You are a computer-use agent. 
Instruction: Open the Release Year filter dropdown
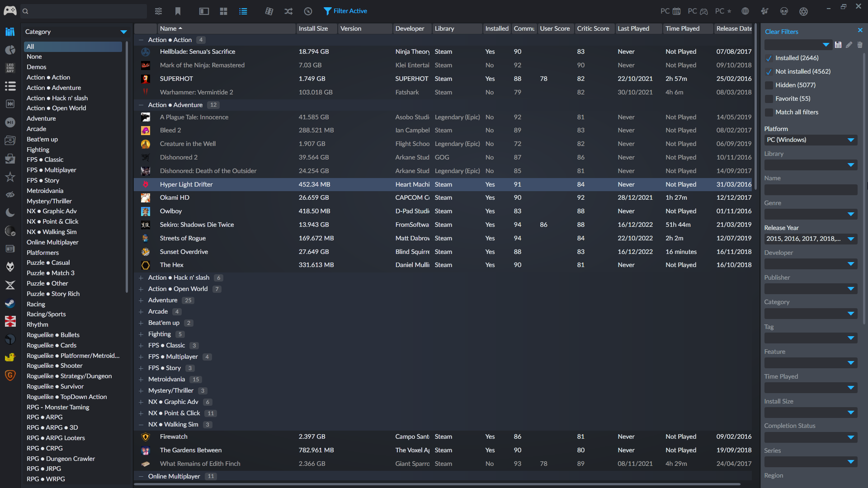pyautogui.click(x=811, y=239)
